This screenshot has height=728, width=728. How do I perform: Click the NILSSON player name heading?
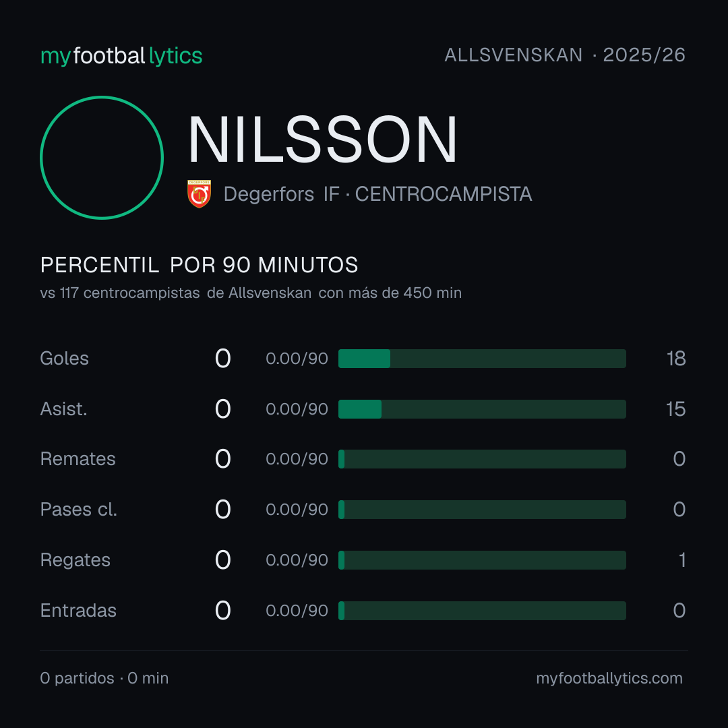323,140
